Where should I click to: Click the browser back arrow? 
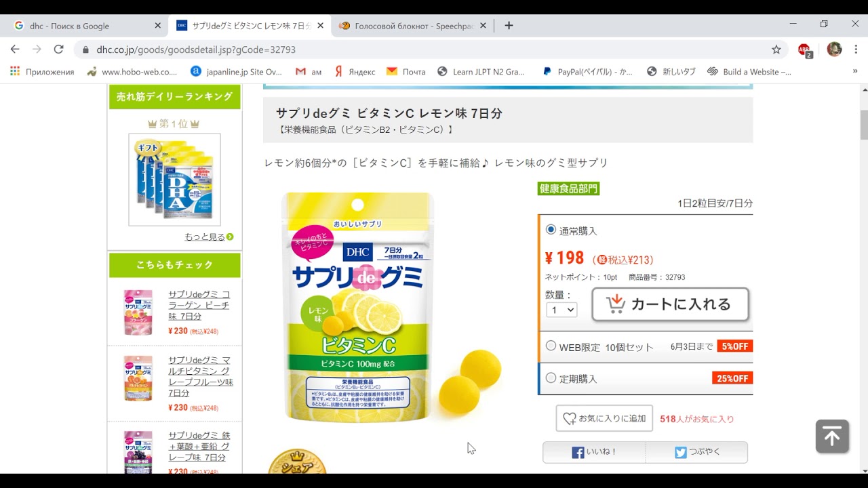click(15, 49)
